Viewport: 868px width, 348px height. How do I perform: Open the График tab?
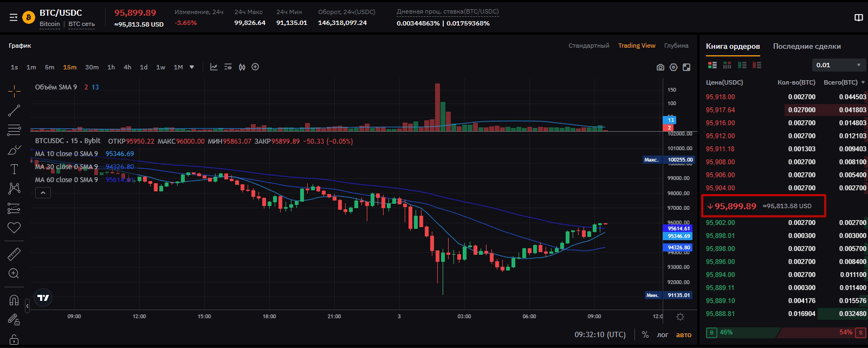coord(20,46)
